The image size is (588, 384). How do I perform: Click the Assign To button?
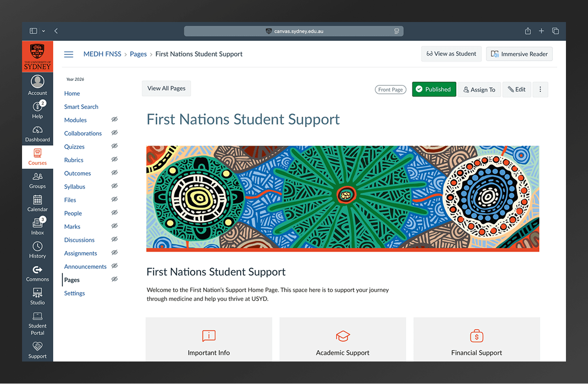(479, 90)
